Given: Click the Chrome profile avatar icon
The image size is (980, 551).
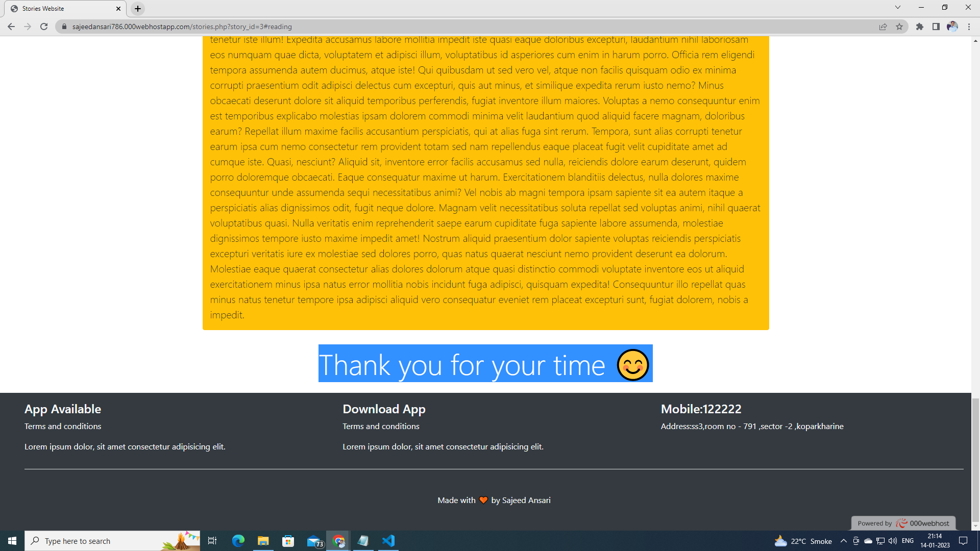Looking at the screenshot, I should pyautogui.click(x=953, y=27).
